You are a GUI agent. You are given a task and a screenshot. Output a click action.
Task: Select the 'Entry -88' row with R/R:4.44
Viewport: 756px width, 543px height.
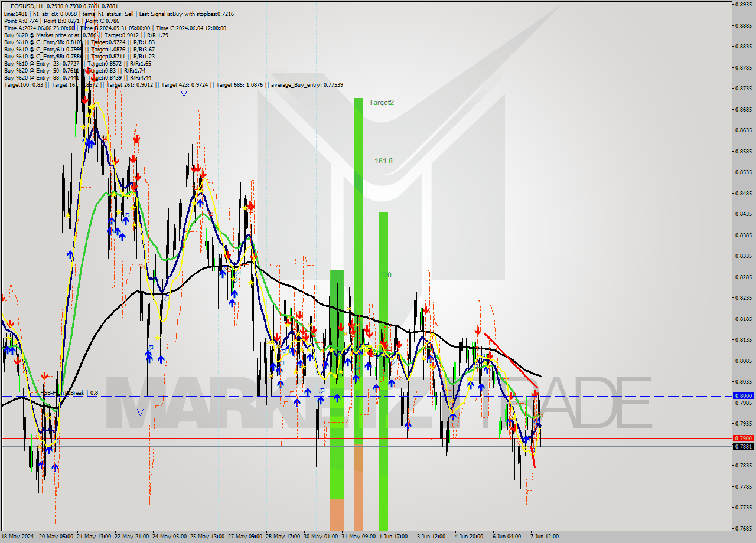[77, 77]
